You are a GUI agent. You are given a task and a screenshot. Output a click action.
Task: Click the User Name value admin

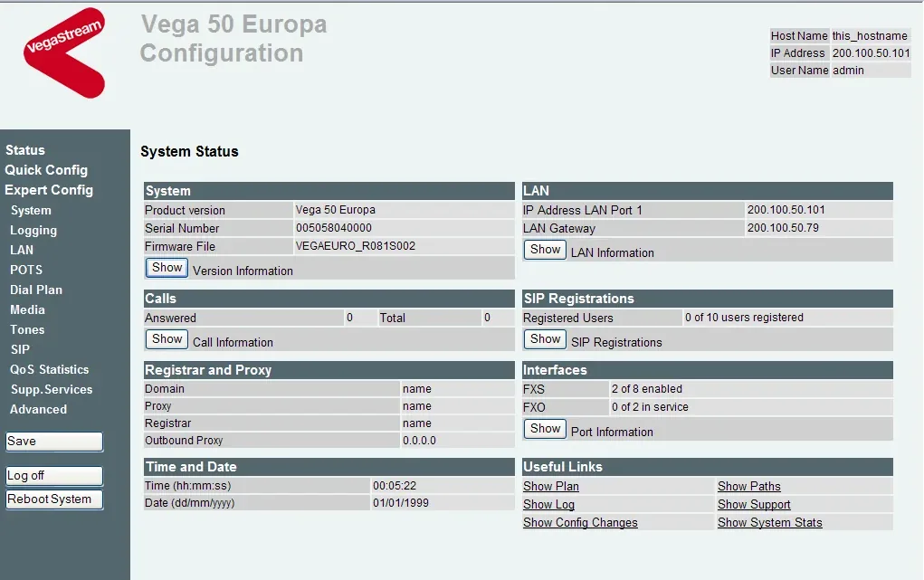click(848, 71)
